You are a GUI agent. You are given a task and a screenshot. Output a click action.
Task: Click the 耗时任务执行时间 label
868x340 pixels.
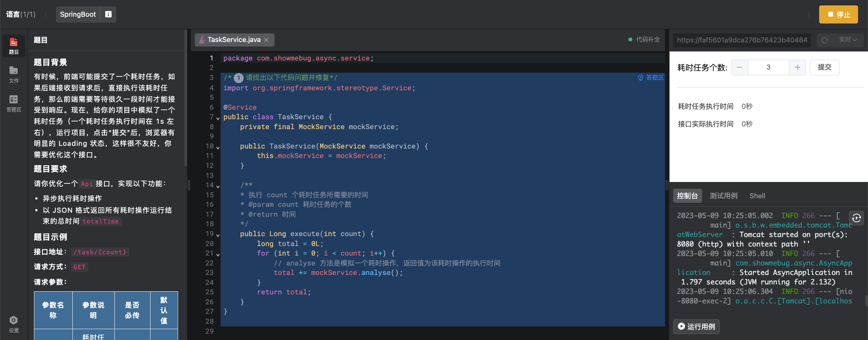(706, 106)
